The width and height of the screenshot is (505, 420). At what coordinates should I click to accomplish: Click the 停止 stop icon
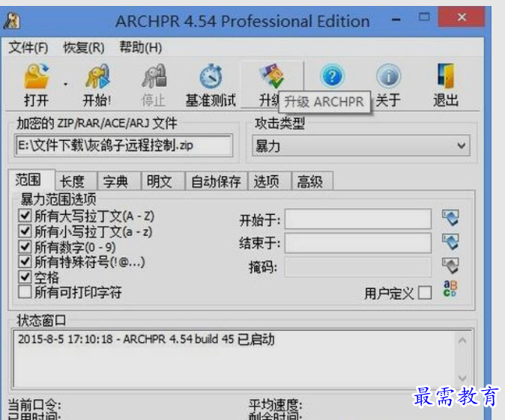pyautogui.click(x=154, y=76)
